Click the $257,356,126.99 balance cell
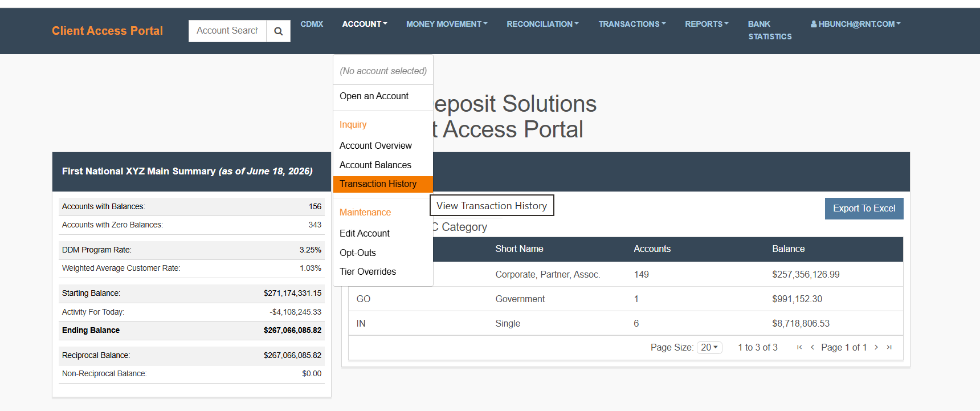Screen dimensions: 980x411 806,275
